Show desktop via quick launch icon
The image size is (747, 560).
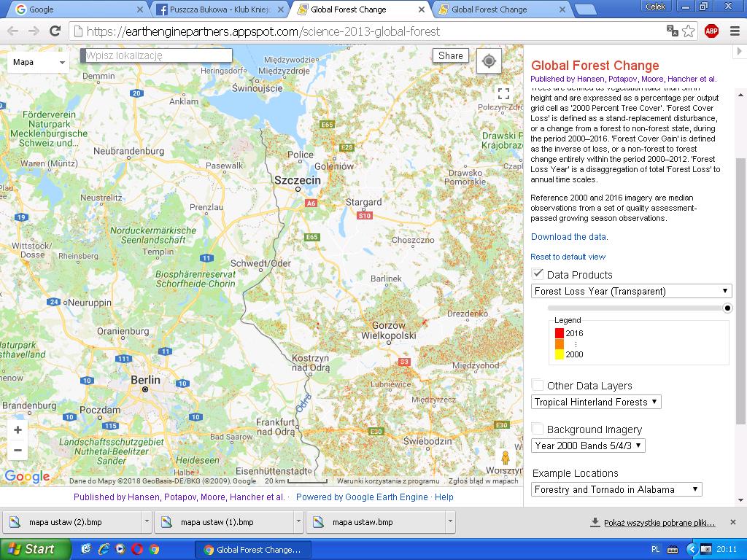[86, 549]
